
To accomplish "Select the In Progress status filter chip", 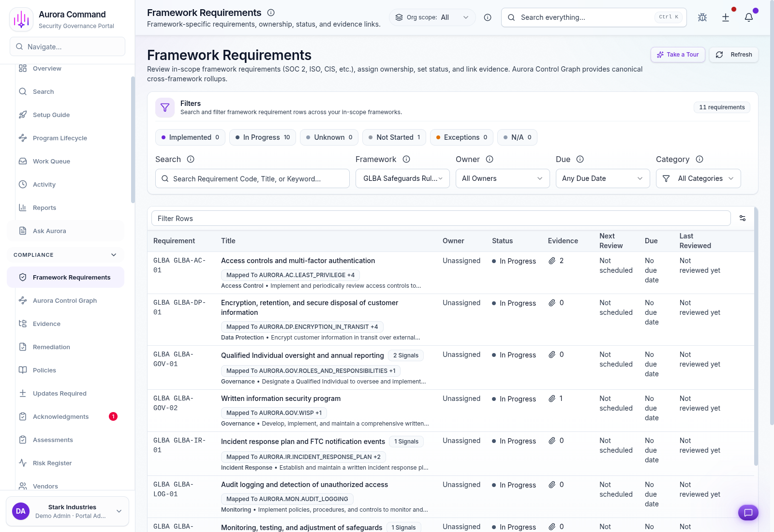I will pos(262,137).
